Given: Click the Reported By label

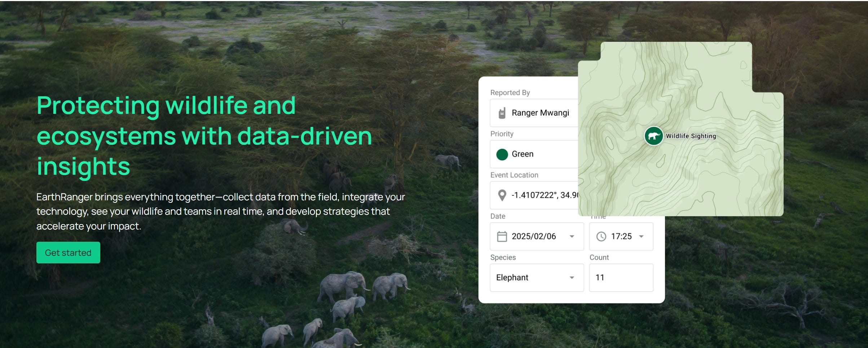Looking at the screenshot, I should 510,93.
